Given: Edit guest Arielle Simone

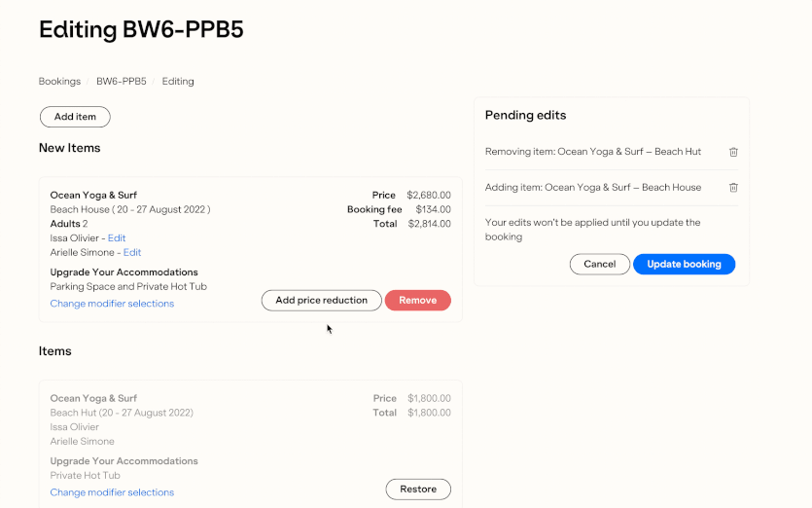Looking at the screenshot, I should 132,253.
